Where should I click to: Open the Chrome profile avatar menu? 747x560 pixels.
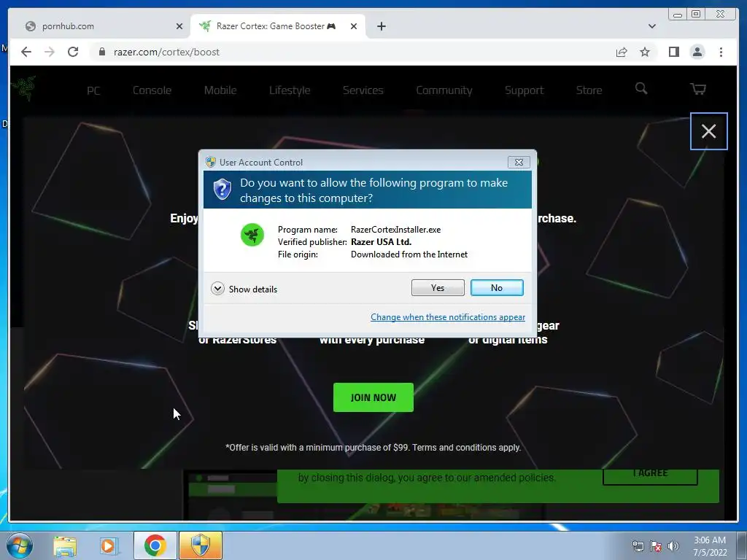pos(697,52)
